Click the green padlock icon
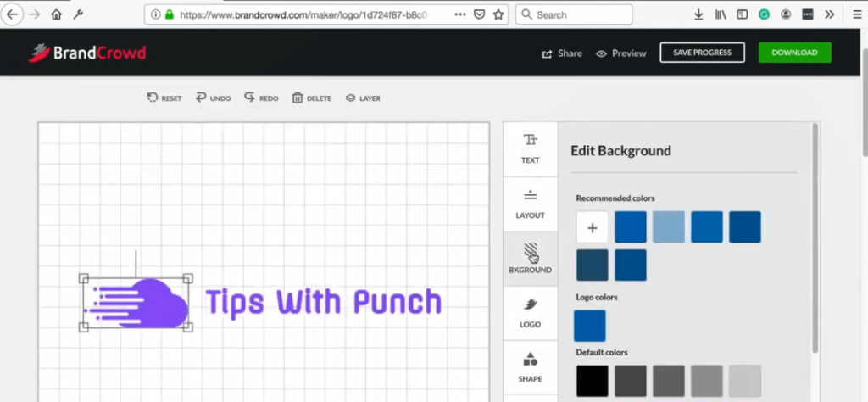 pos(170,14)
